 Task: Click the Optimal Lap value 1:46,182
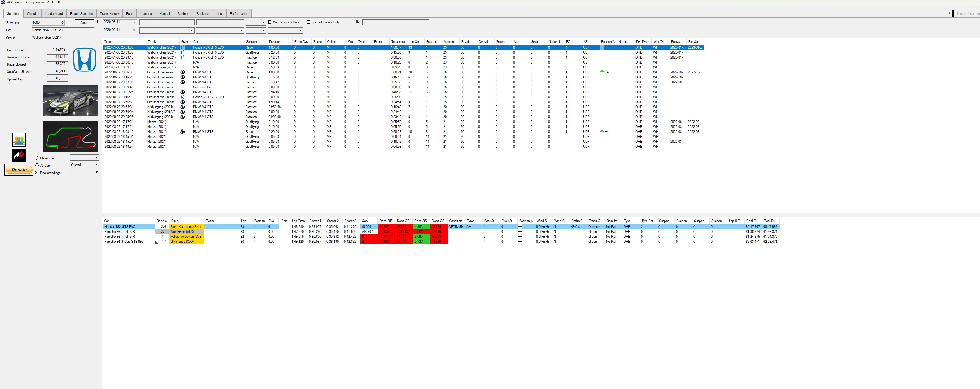click(x=58, y=78)
